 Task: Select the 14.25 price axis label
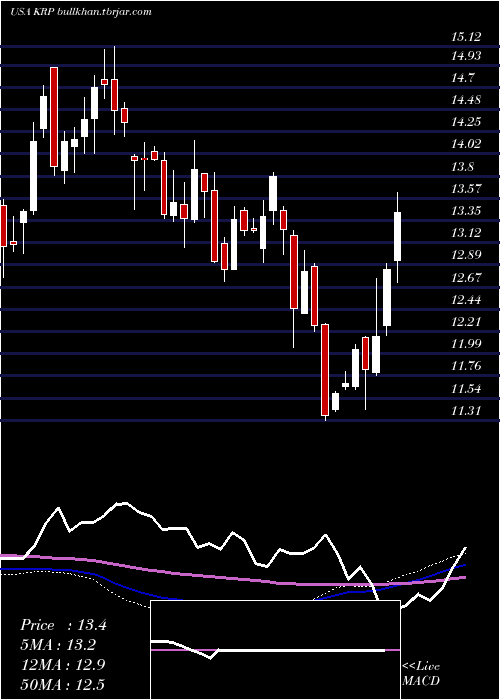tap(466, 122)
